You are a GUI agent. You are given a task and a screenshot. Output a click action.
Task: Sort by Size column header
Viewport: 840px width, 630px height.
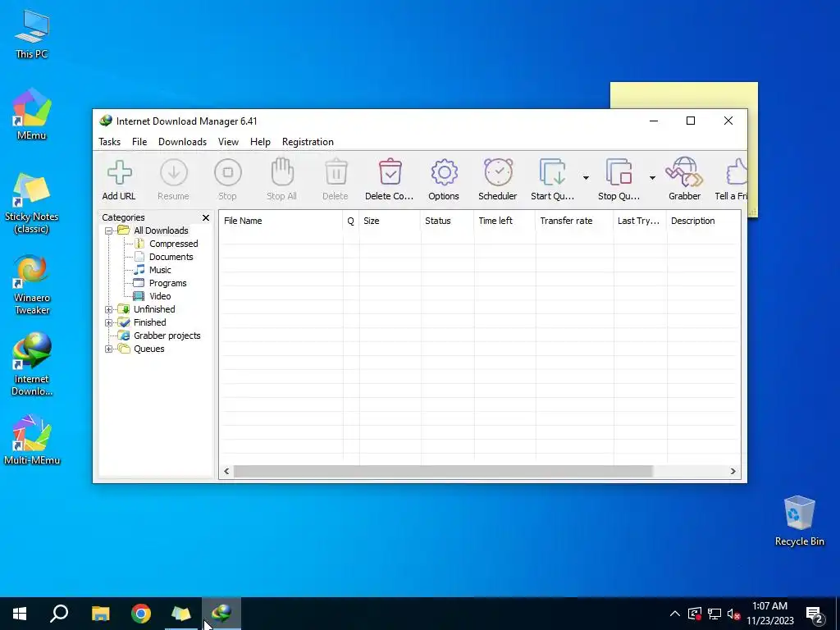[390, 221]
